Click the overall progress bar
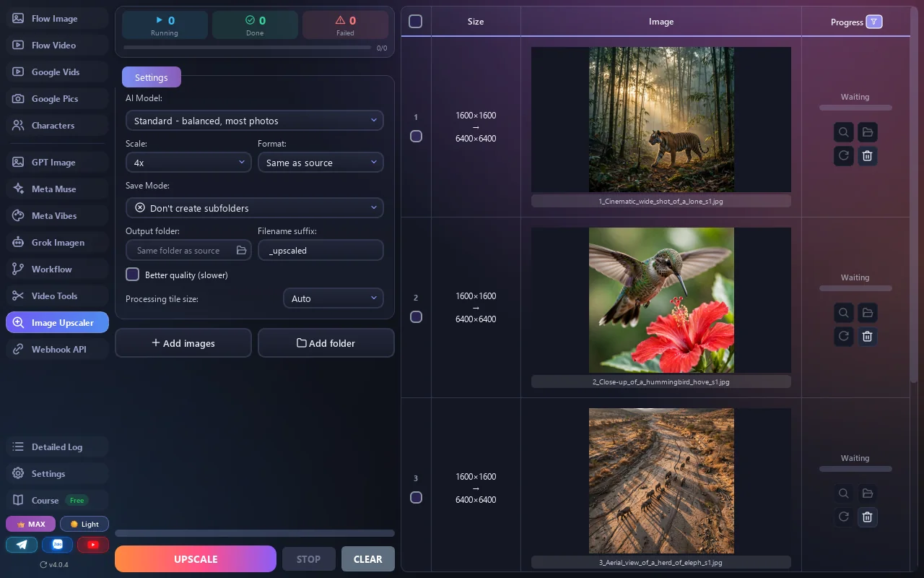924x578 pixels. (248, 48)
